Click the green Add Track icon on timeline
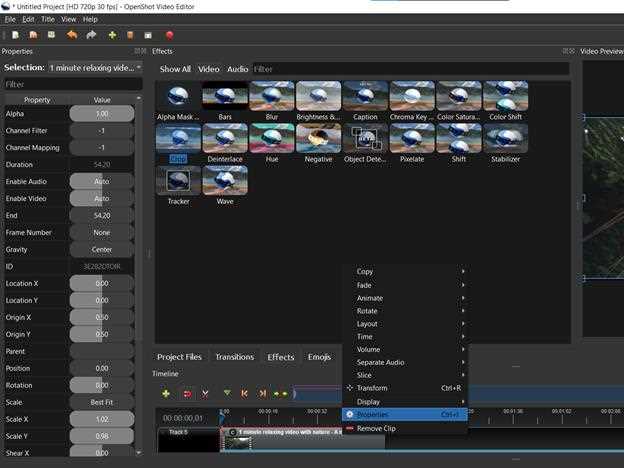 click(x=166, y=394)
